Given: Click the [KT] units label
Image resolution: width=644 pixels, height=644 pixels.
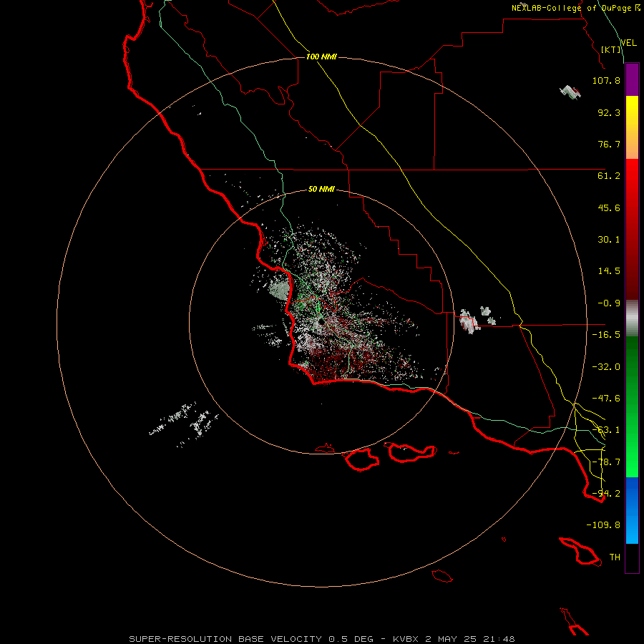Looking at the screenshot, I should click(611, 49).
